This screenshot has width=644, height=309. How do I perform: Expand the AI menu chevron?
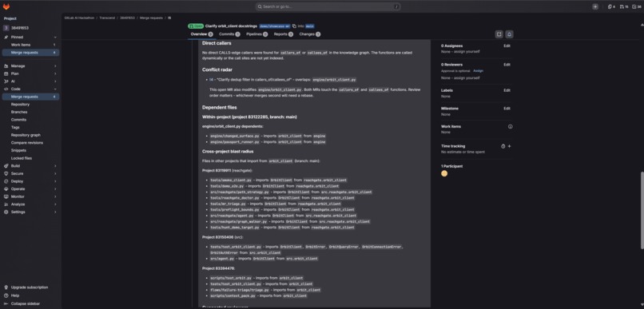coord(55,81)
